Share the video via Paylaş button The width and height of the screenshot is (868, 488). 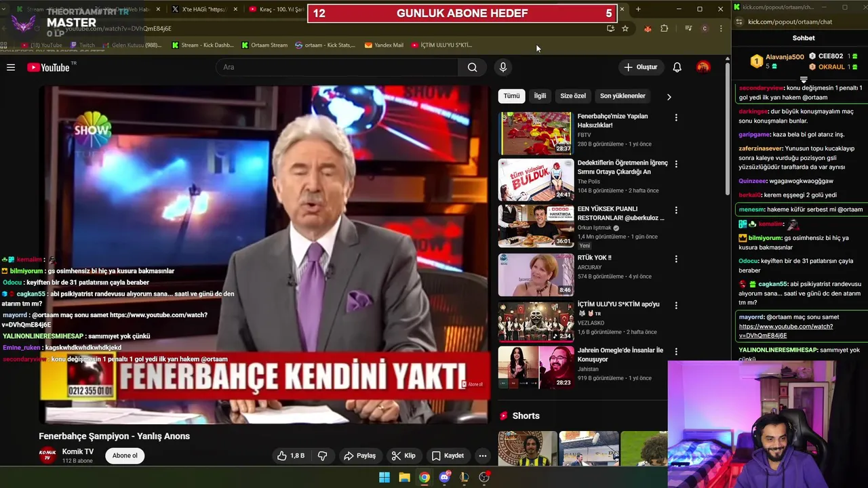click(x=359, y=455)
